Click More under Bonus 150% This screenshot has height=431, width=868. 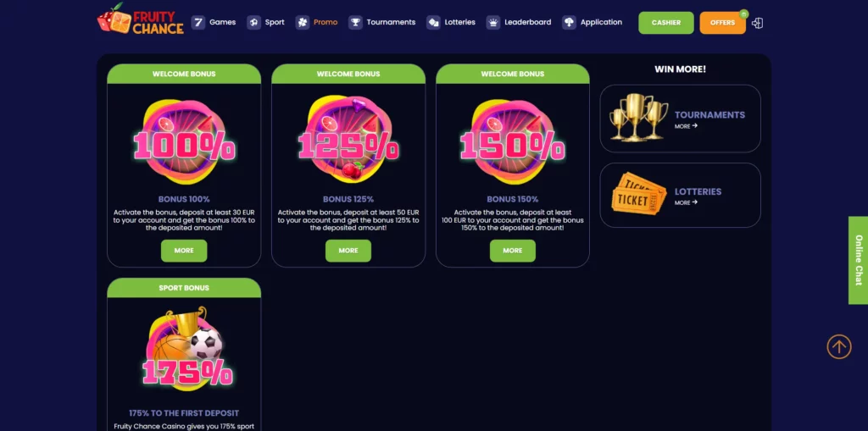[x=513, y=251]
